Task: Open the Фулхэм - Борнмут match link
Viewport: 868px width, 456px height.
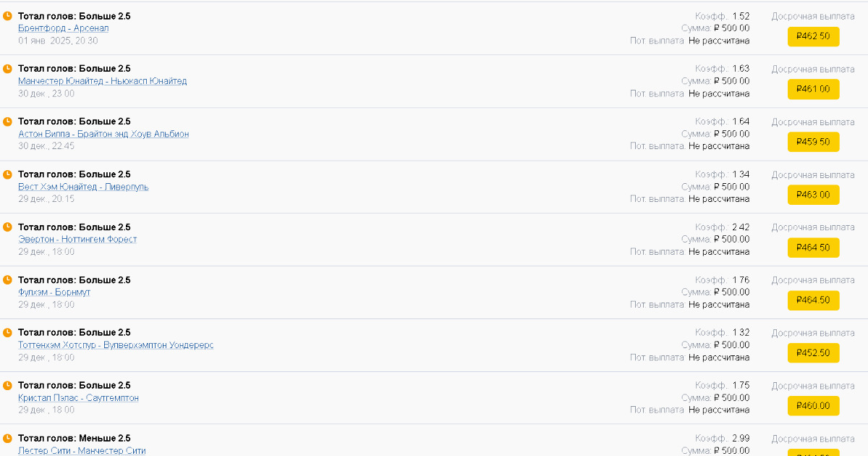Action: pyautogui.click(x=54, y=292)
